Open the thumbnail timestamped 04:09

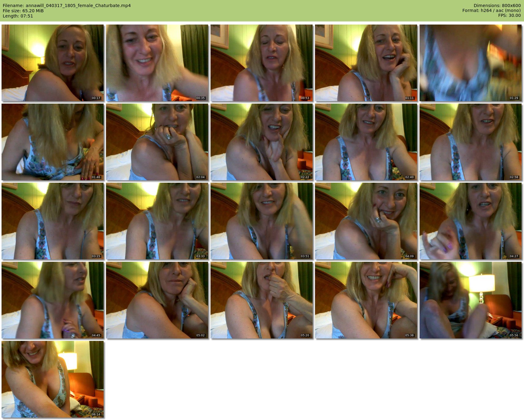click(x=366, y=221)
